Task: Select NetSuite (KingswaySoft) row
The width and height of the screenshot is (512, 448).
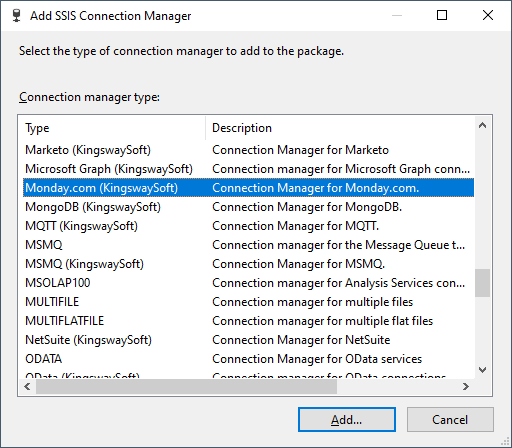Action: (248, 340)
